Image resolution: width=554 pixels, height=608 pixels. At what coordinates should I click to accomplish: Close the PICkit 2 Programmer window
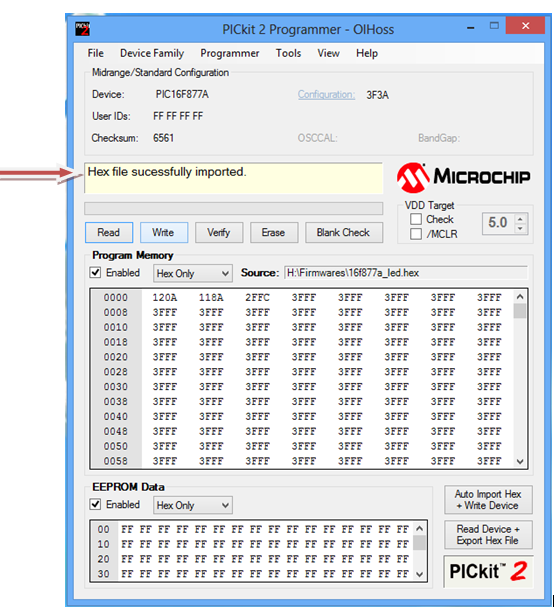[526, 26]
